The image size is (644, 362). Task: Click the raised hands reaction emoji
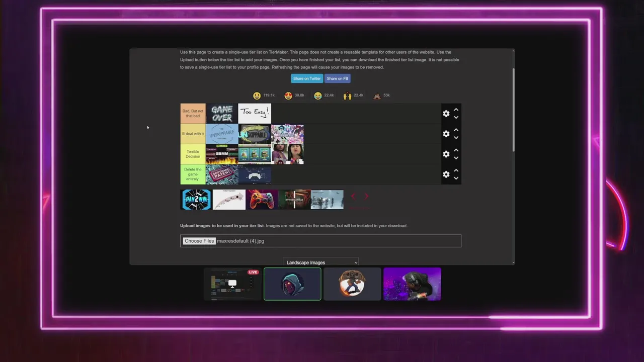(347, 96)
